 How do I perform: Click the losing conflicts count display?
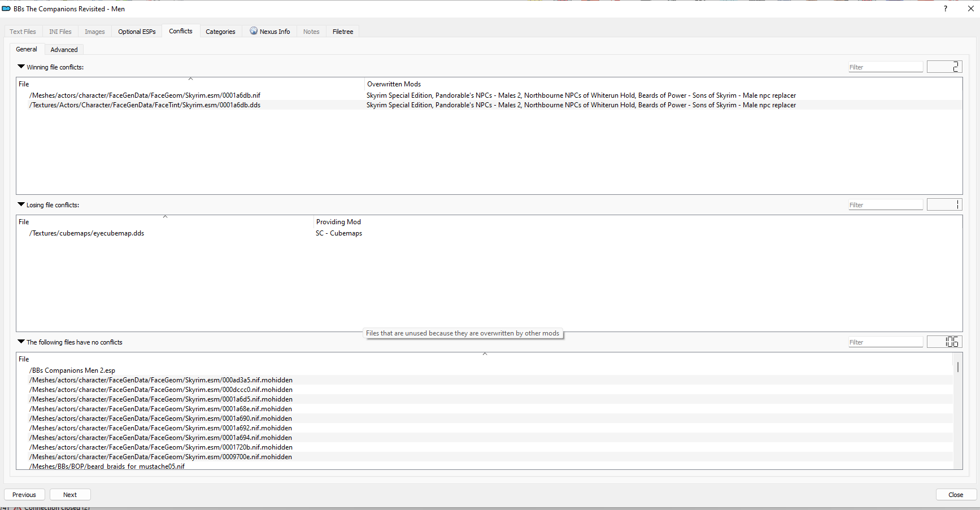coord(944,205)
